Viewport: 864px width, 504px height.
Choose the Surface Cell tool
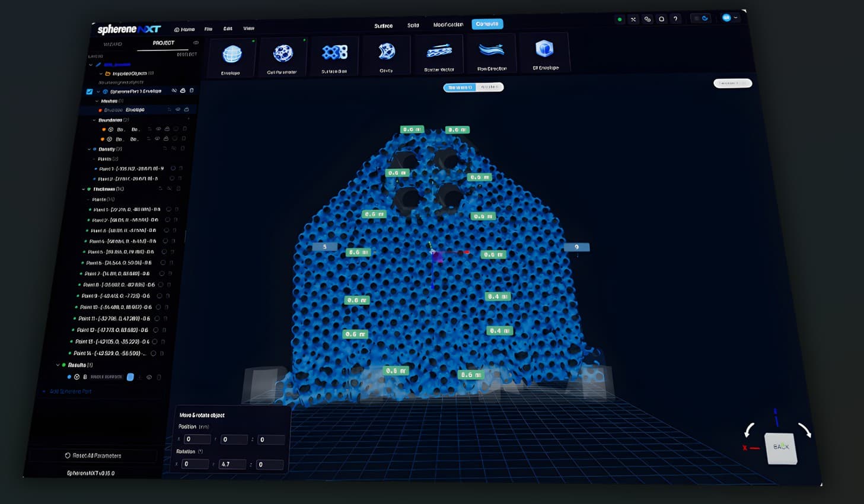[x=334, y=56]
